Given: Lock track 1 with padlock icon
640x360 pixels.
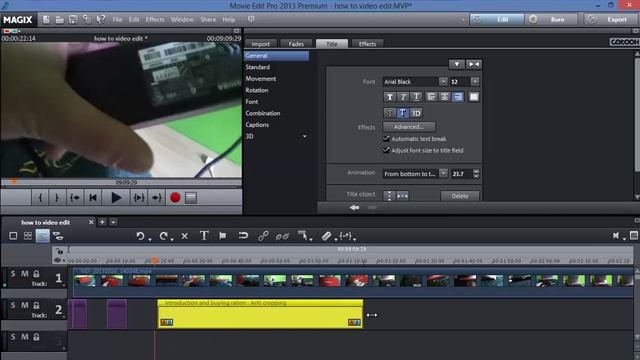Looking at the screenshot, I should tap(36, 273).
